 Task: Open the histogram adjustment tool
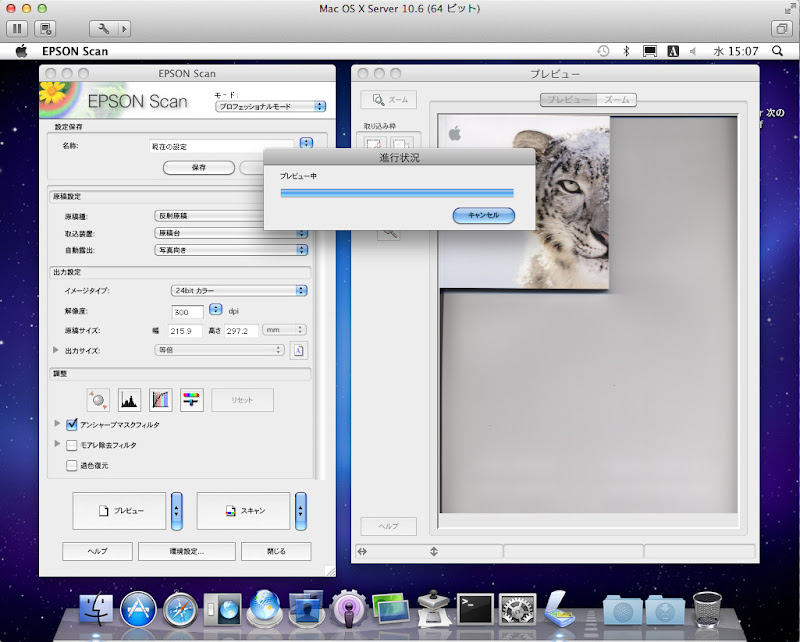[129, 400]
